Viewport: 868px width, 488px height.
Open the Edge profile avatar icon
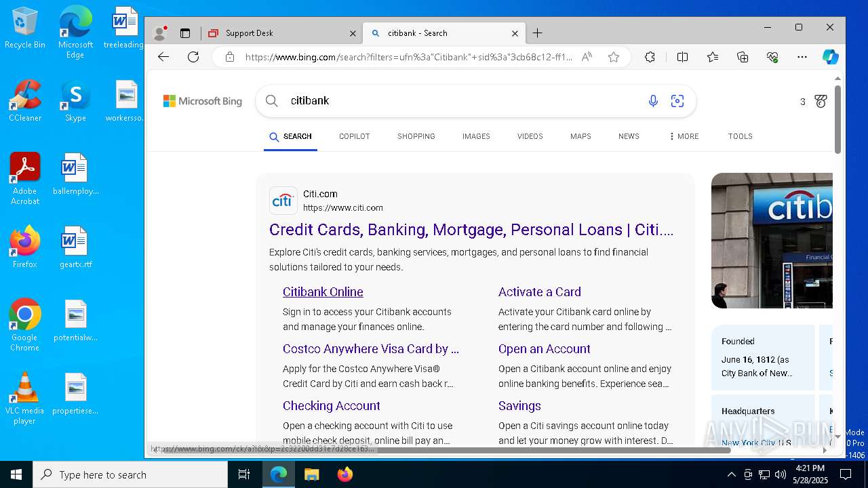click(x=160, y=33)
